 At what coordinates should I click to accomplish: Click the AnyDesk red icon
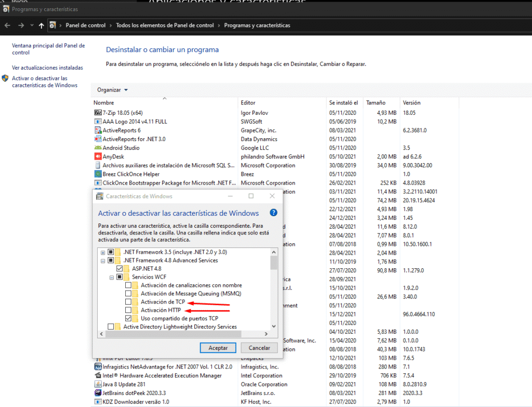pyautogui.click(x=98, y=156)
